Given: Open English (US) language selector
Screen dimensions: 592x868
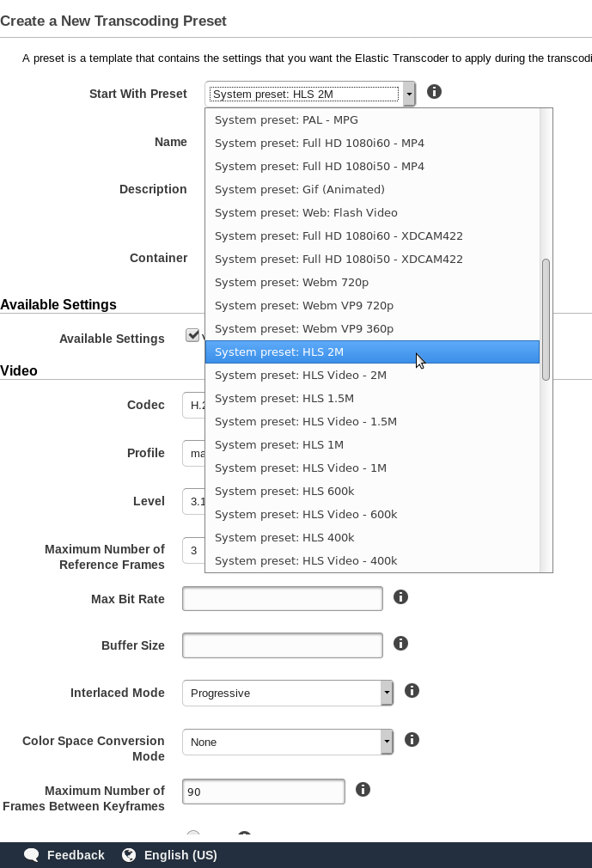Looking at the screenshot, I should click(x=180, y=855).
